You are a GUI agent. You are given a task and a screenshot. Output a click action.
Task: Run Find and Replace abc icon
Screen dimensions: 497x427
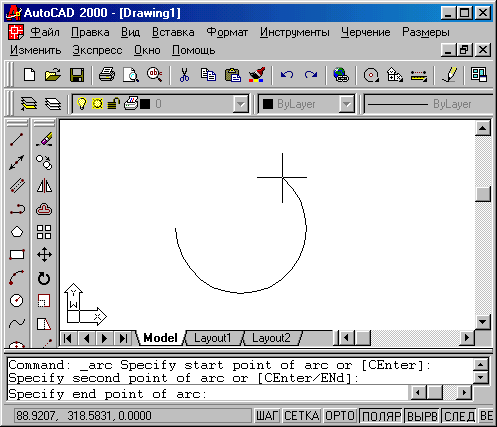click(x=155, y=75)
